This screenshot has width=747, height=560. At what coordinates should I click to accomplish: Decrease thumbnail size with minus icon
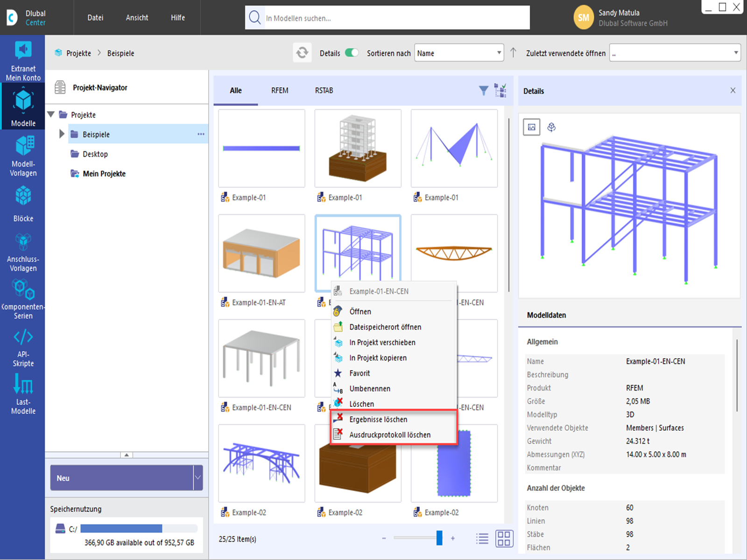(384, 539)
